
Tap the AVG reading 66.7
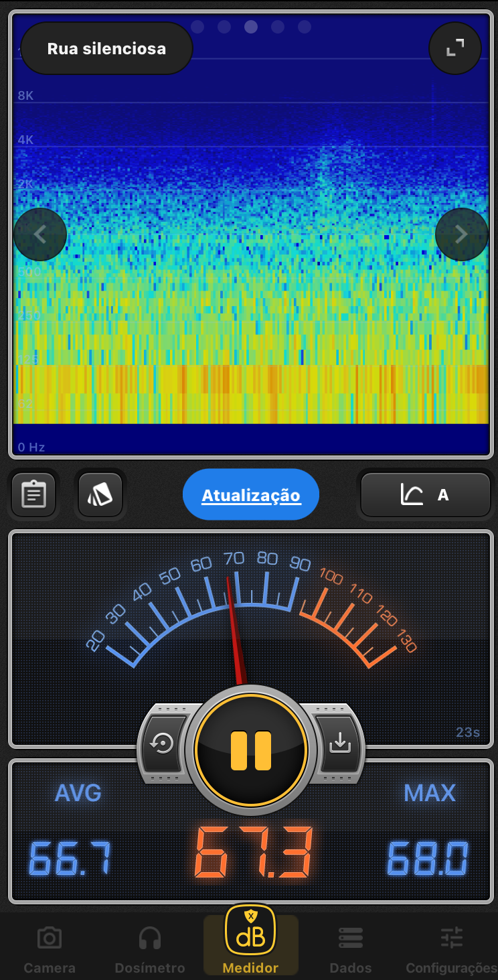pyautogui.click(x=70, y=859)
